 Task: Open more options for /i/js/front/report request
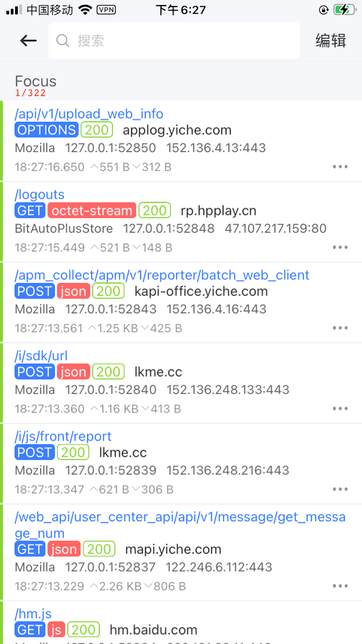pos(340,489)
